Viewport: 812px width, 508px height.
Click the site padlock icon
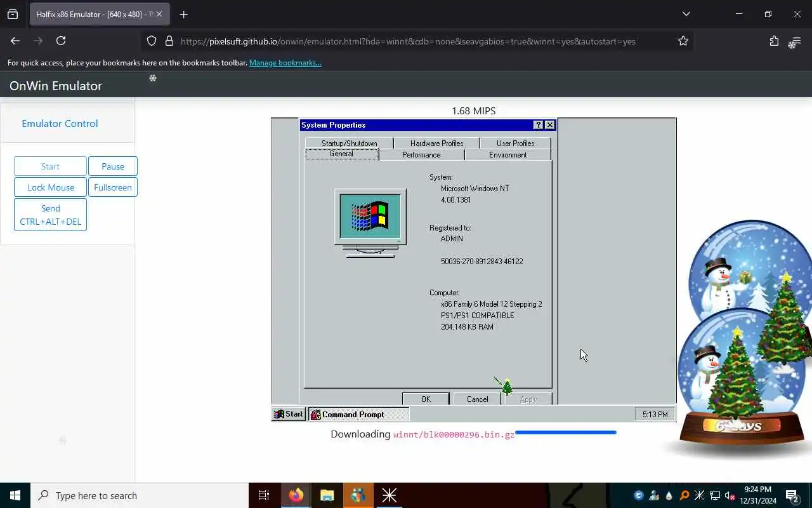coord(169,41)
